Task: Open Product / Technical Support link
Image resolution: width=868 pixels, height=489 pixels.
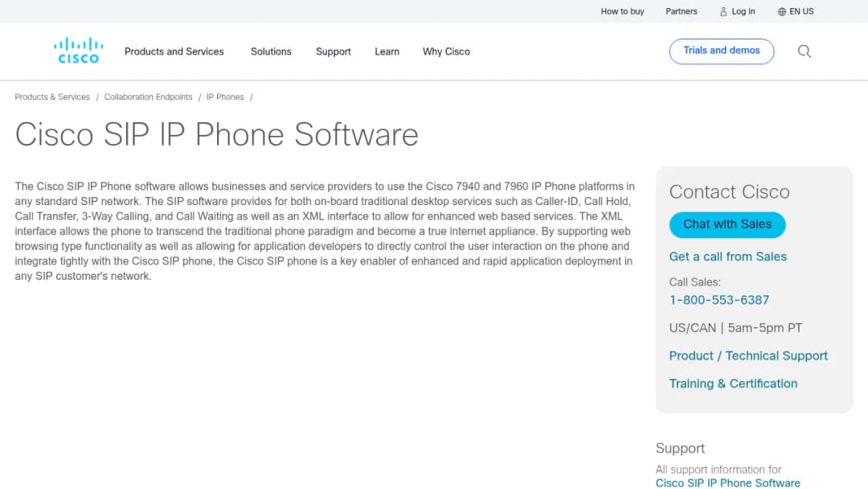Action: pyautogui.click(x=748, y=355)
